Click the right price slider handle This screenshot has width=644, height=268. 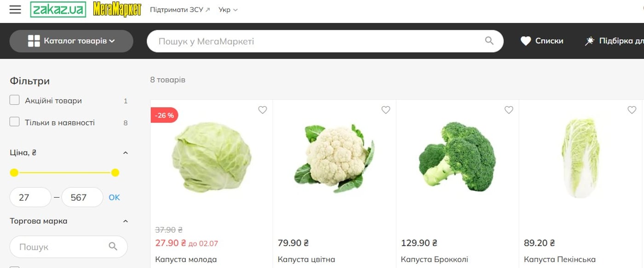pyautogui.click(x=115, y=173)
